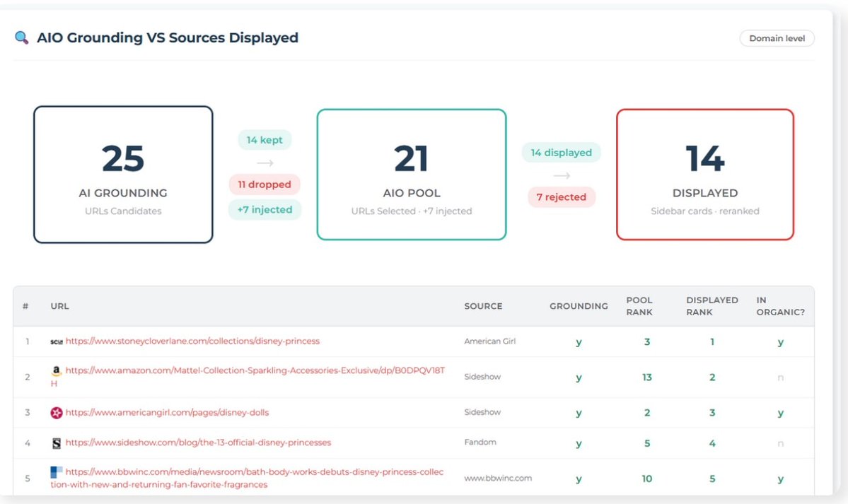Viewport: 848px width, 504px height.
Task: Click the grounding 'y' in the bbwinc.com row
Action: (x=579, y=479)
